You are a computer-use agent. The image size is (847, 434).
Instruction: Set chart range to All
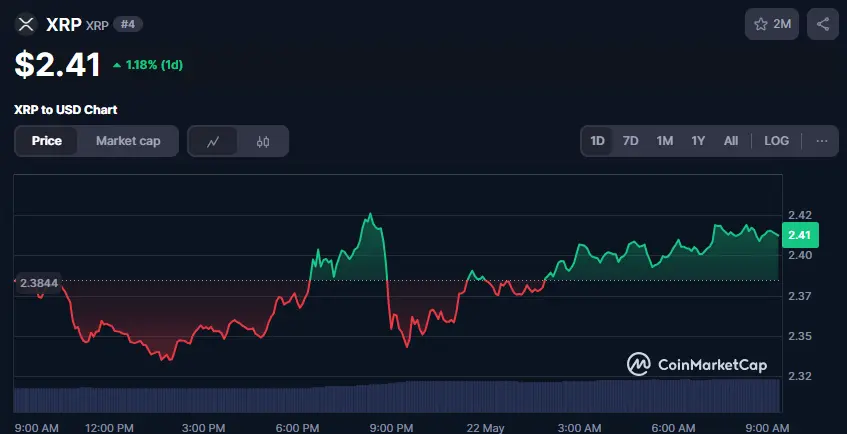tap(731, 141)
